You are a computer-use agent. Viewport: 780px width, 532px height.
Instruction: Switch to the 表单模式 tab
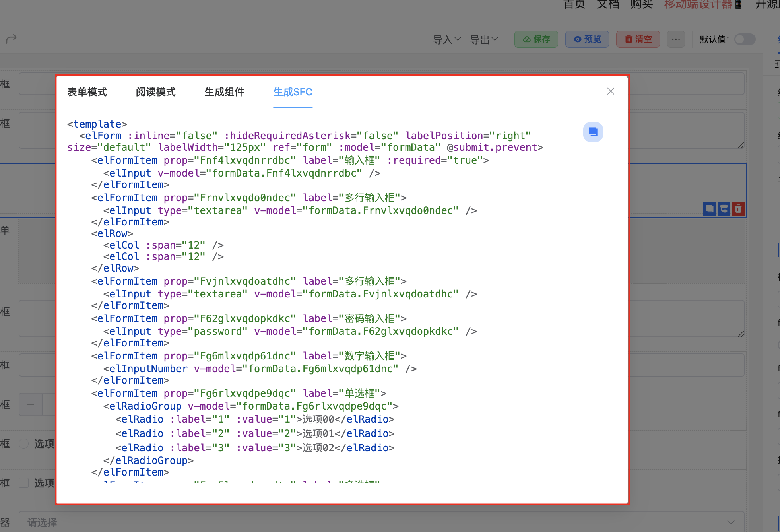point(87,92)
